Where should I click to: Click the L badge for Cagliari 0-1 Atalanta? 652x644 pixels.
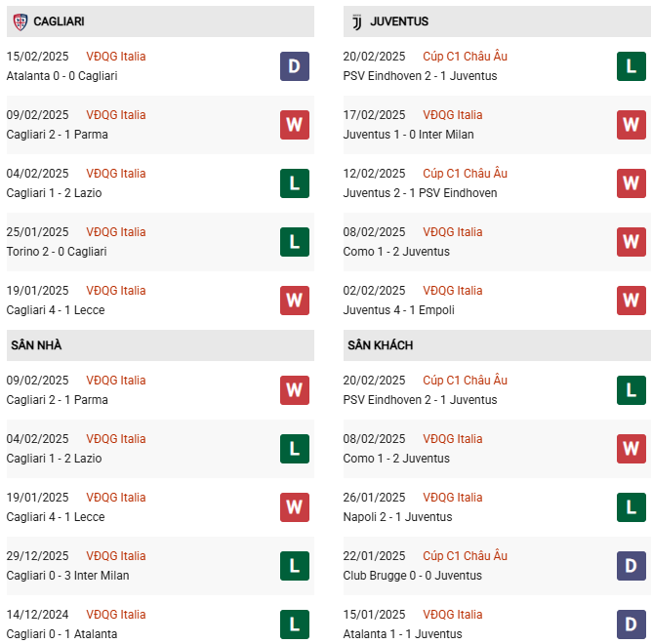(x=294, y=623)
